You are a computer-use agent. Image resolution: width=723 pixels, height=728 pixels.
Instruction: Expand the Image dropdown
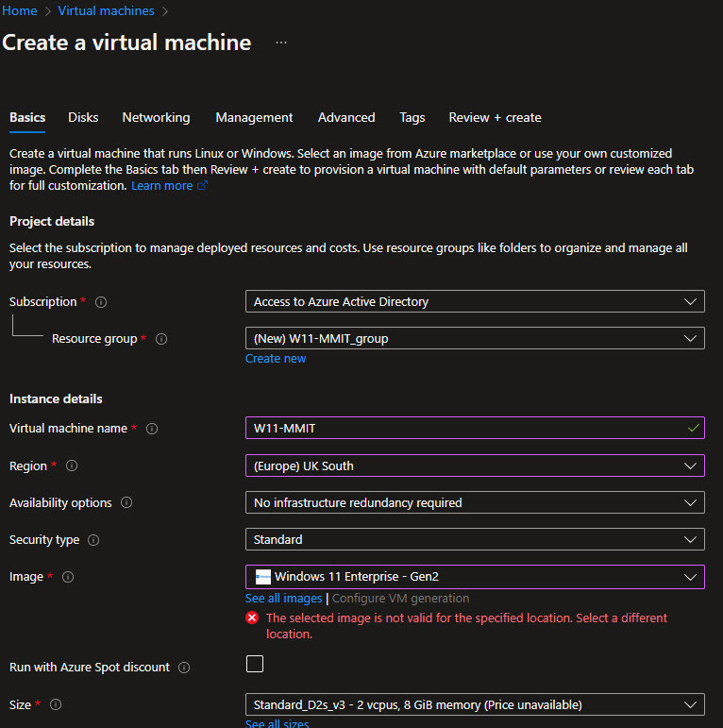(475, 577)
